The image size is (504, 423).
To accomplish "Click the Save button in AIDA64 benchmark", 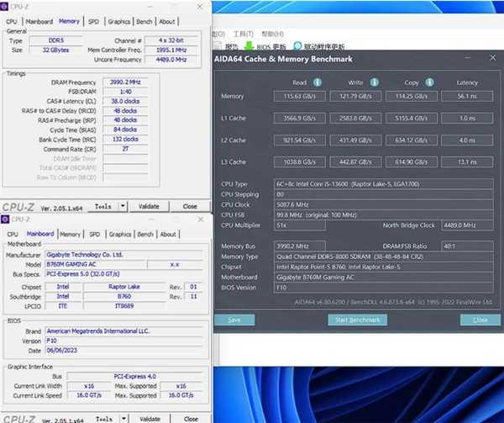I will click(x=234, y=320).
